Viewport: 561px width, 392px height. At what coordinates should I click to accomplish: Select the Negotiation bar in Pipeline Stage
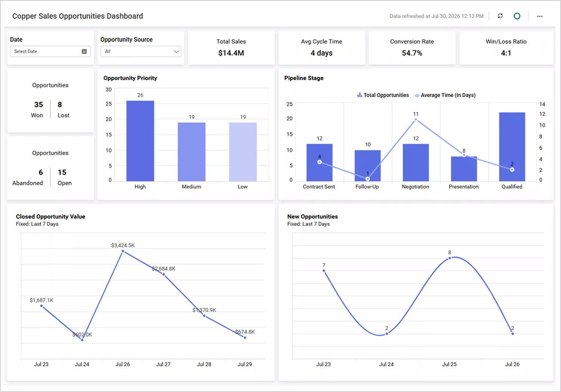tap(416, 162)
